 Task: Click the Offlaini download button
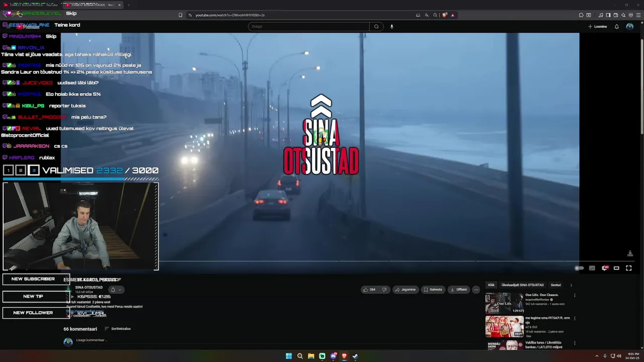458,290
